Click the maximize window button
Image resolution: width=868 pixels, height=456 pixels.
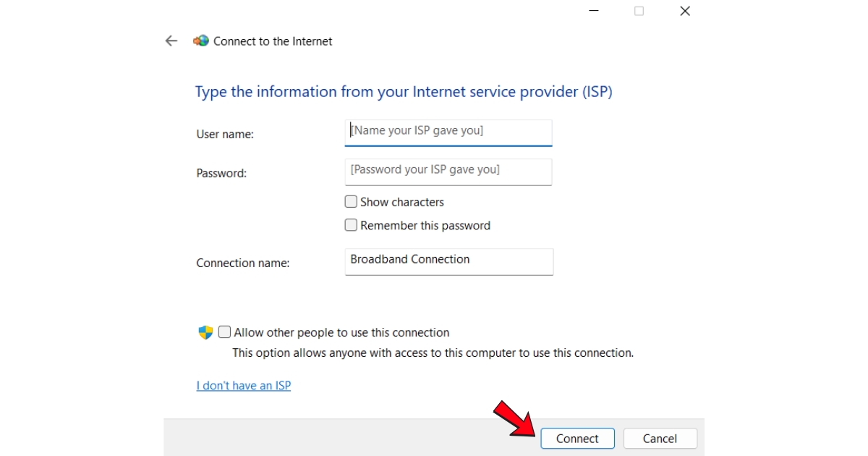tap(639, 11)
